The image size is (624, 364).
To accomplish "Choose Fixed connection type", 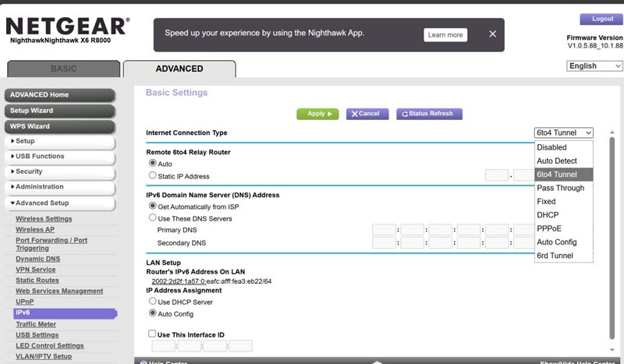I will click(x=563, y=202).
